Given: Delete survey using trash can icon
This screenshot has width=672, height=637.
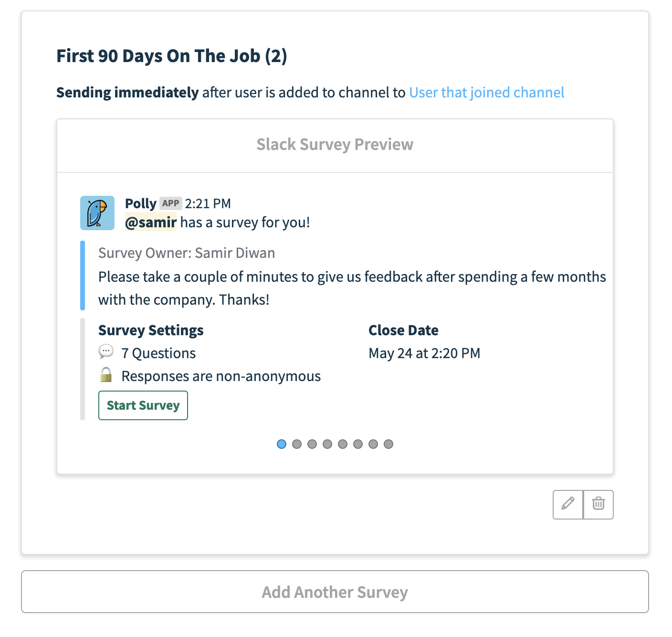Looking at the screenshot, I should point(598,504).
